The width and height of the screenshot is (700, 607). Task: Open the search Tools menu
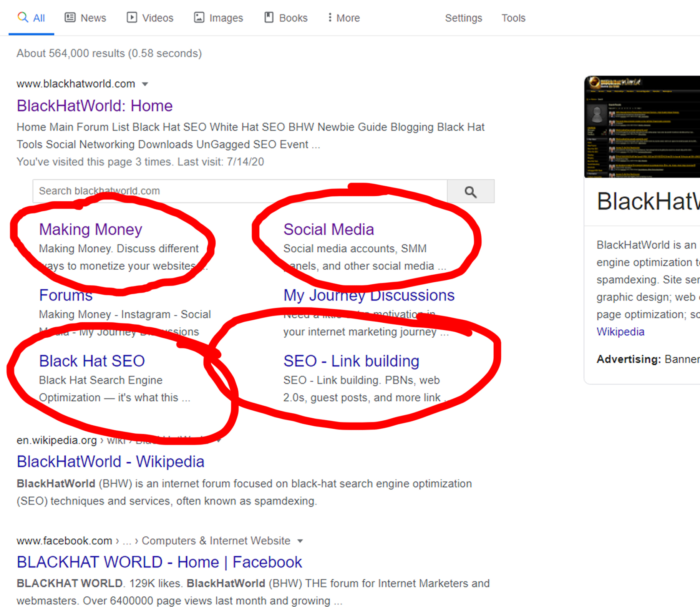(x=513, y=18)
